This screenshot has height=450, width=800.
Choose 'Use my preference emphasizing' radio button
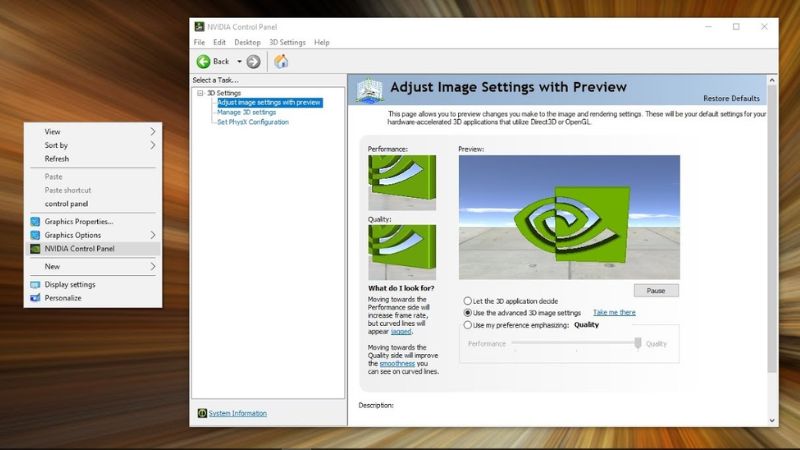coord(468,325)
